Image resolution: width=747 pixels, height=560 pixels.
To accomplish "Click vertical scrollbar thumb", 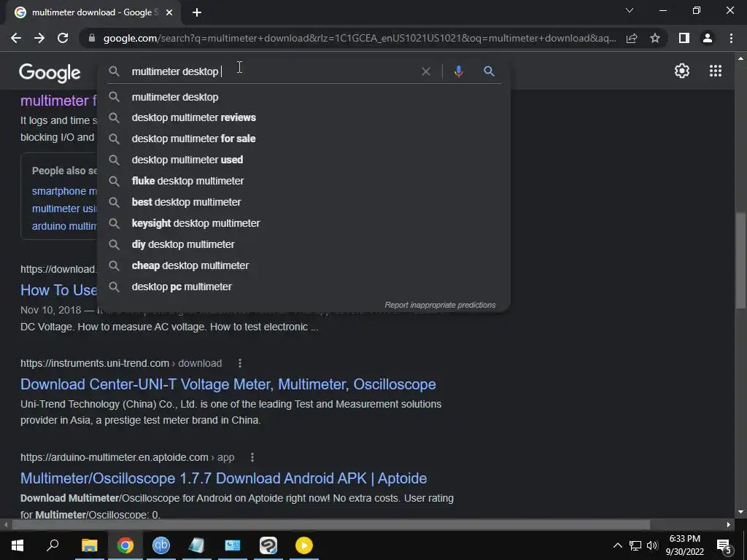I will (x=740, y=260).
